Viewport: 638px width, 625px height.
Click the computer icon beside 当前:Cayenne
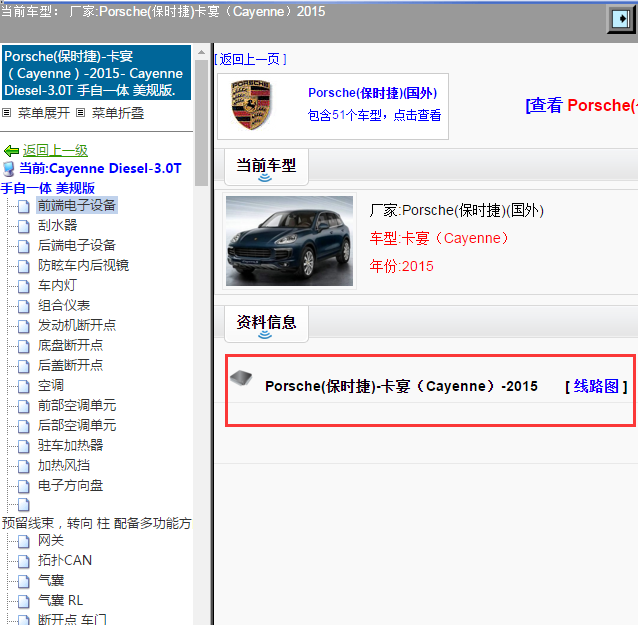(9, 169)
